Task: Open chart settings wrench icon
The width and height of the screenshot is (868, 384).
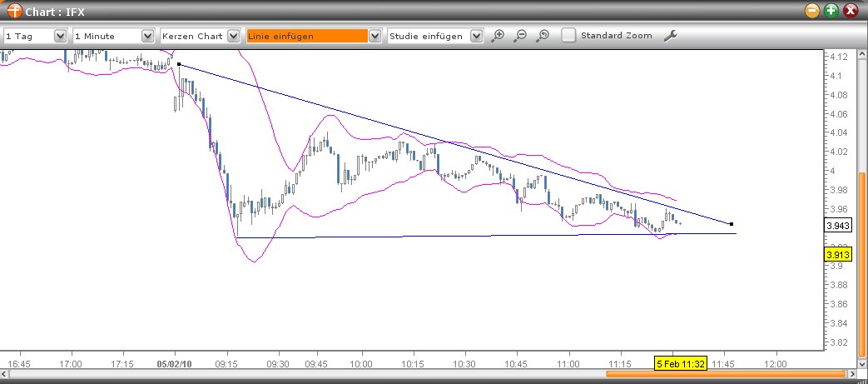Action: pyautogui.click(x=671, y=36)
